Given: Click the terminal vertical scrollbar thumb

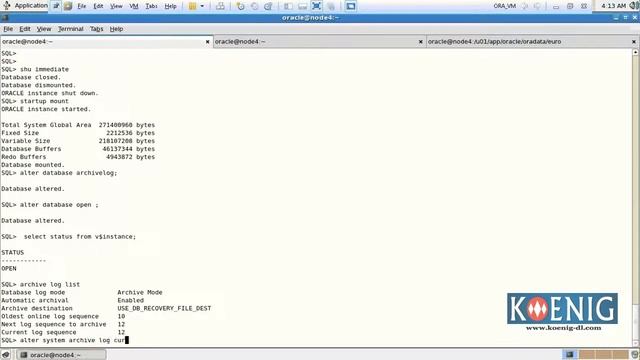Looking at the screenshot, I should [635, 321].
